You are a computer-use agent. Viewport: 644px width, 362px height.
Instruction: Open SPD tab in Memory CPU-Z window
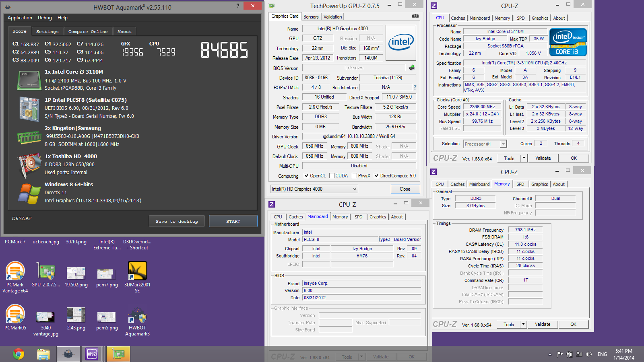click(x=520, y=184)
